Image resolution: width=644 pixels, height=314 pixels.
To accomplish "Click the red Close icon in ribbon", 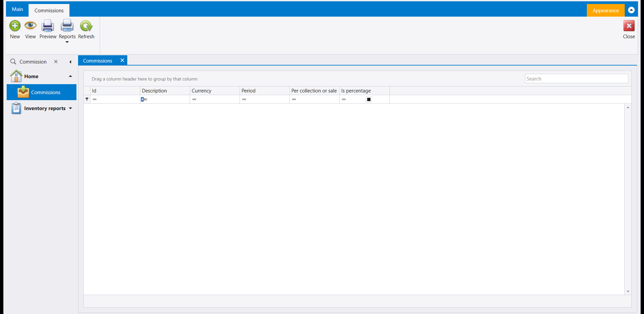I will pos(629,26).
